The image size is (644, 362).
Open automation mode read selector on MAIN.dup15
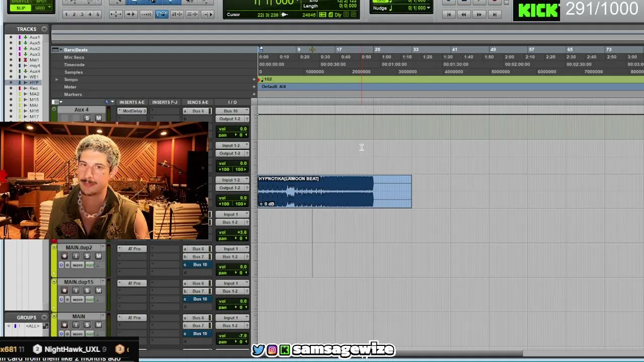90,300
